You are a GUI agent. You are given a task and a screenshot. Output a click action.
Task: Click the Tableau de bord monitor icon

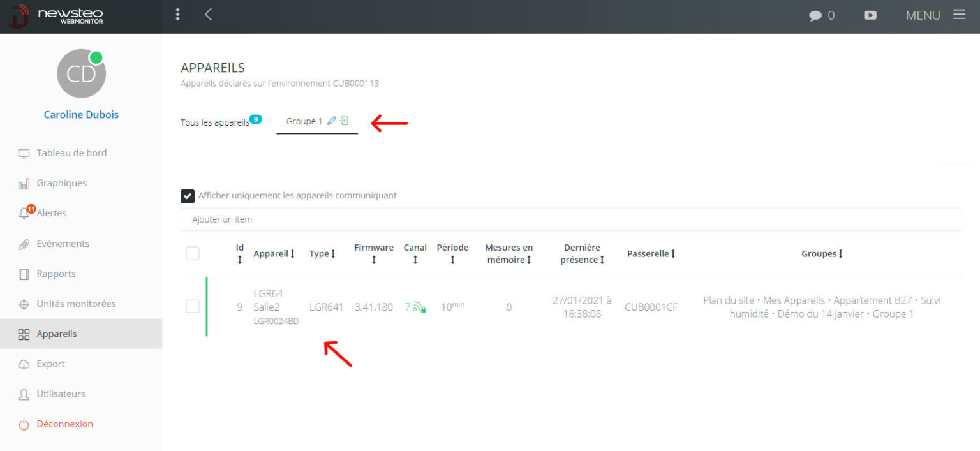coord(24,154)
